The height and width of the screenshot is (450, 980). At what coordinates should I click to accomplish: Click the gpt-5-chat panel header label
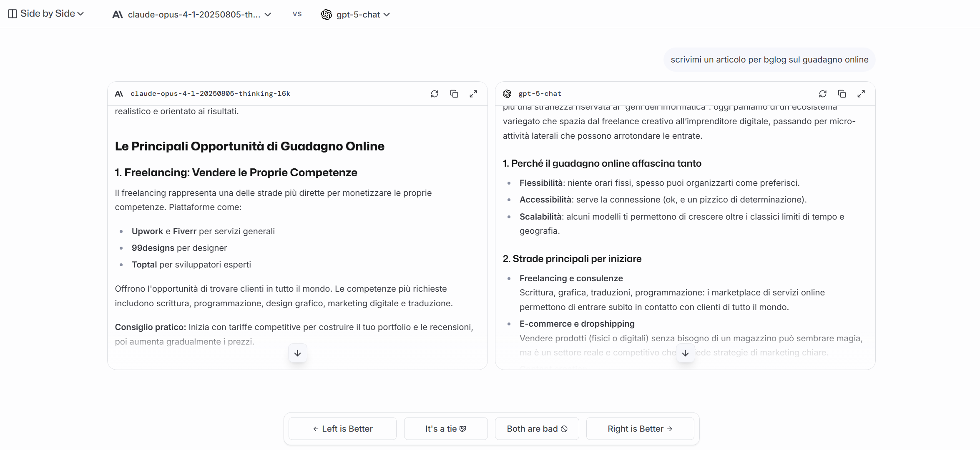pyautogui.click(x=540, y=94)
